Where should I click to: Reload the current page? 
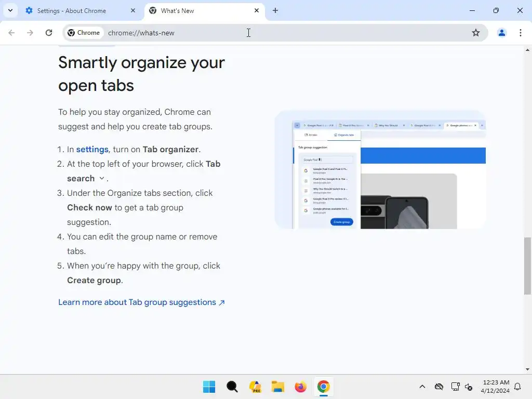point(49,33)
